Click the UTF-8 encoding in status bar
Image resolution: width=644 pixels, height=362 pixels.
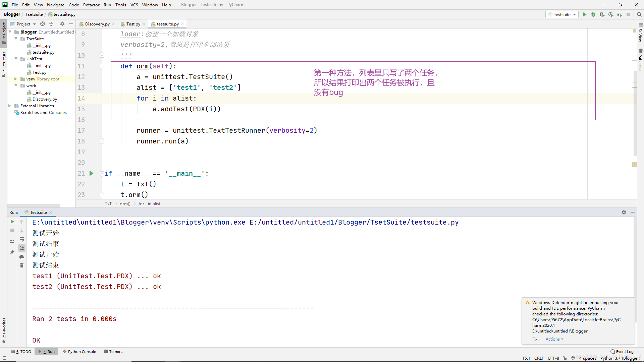point(553,358)
